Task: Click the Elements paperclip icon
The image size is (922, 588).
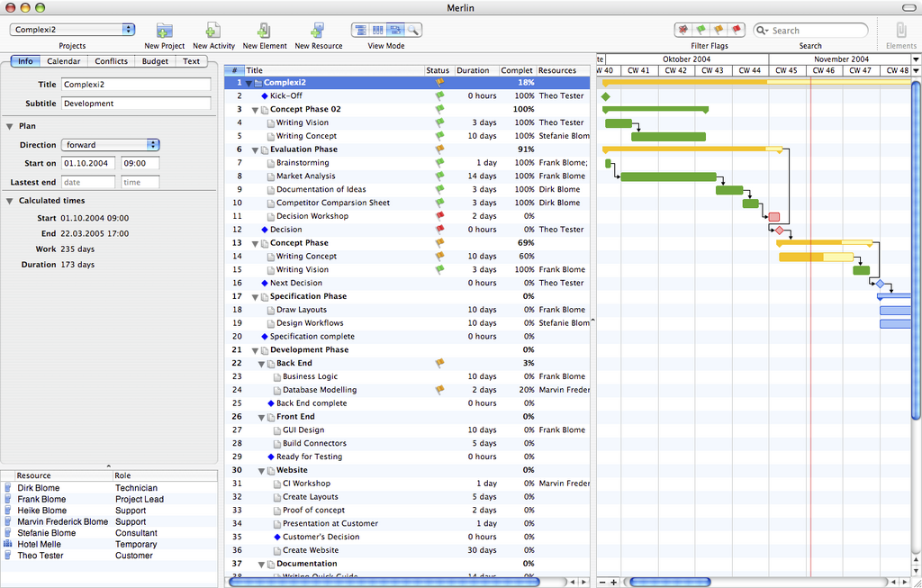Action: point(900,31)
